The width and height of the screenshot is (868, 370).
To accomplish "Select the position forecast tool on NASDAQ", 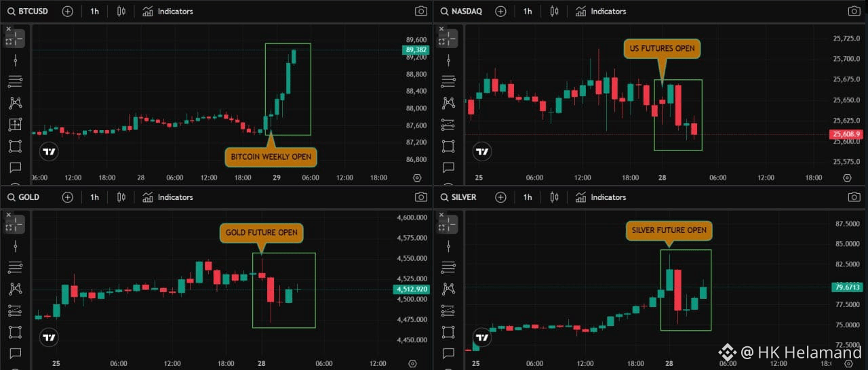I will 448,125.
